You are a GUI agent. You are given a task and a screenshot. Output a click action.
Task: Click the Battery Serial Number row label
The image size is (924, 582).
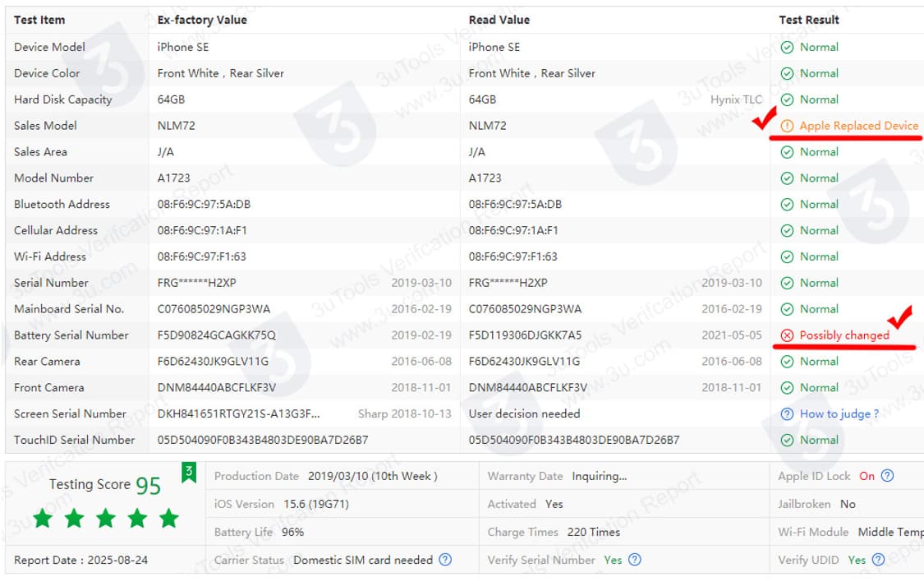tap(71, 335)
